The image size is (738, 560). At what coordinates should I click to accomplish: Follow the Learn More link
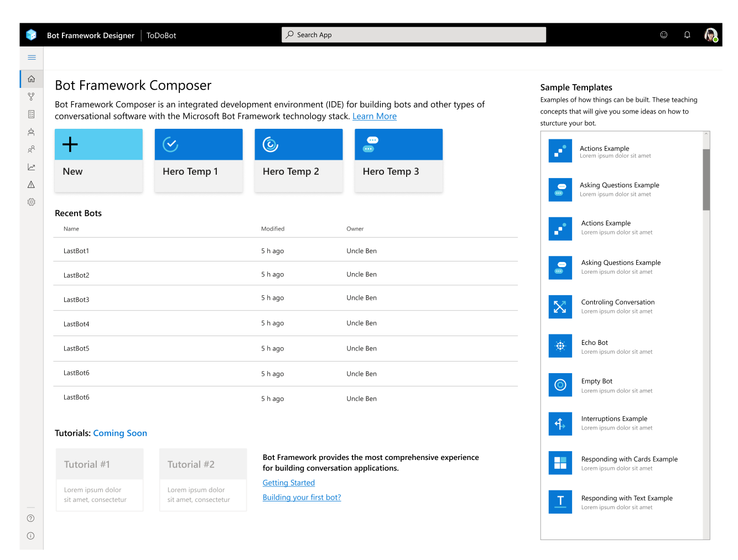(x=375, y=117)
